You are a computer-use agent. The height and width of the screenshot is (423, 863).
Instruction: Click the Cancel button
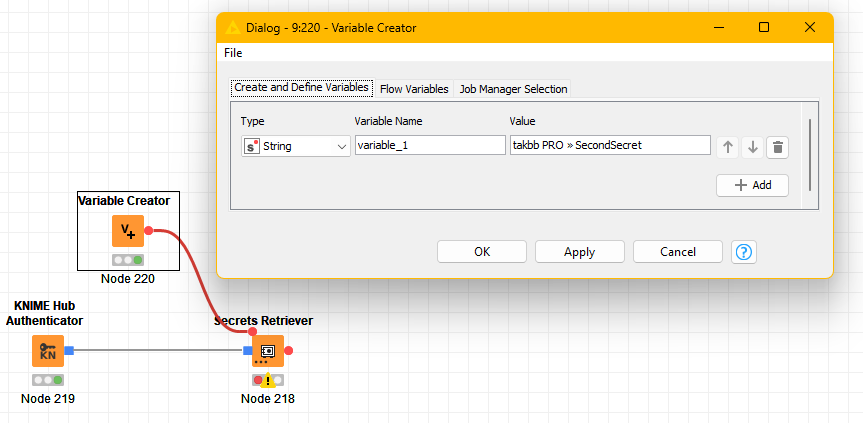pos(677,252)
